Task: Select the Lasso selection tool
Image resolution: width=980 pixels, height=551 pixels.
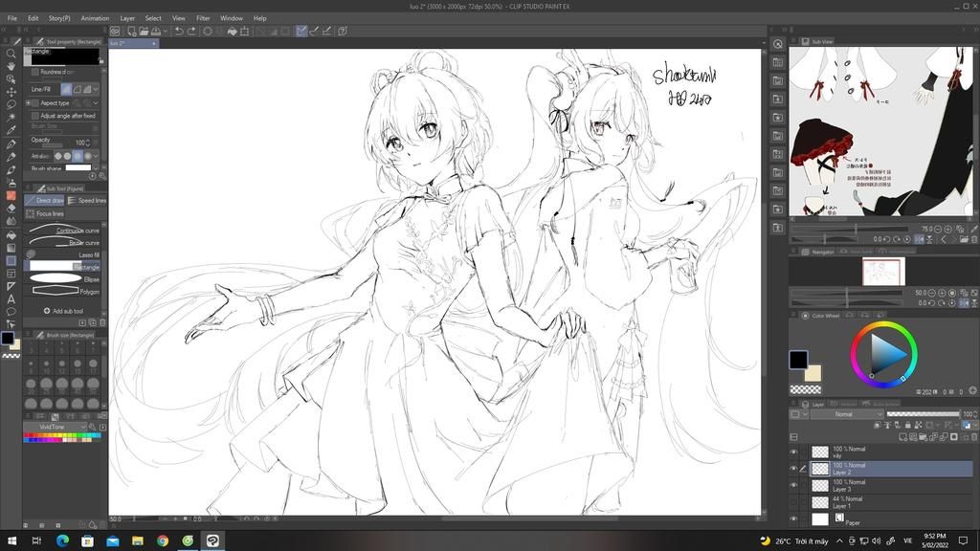Action: coord(11,104)
